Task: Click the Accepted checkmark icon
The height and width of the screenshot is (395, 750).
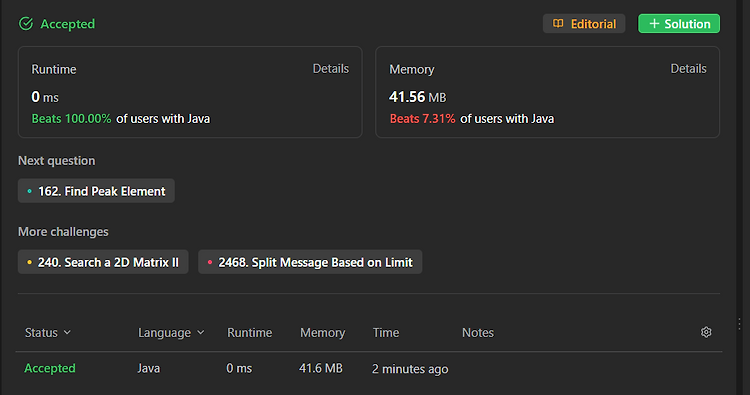Action: tap(26, 23)
